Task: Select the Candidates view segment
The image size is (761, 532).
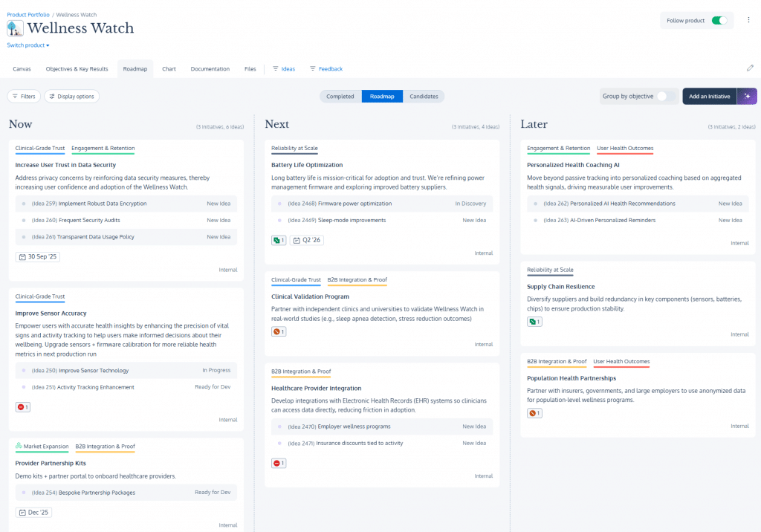Action: (x=424, y=96)
